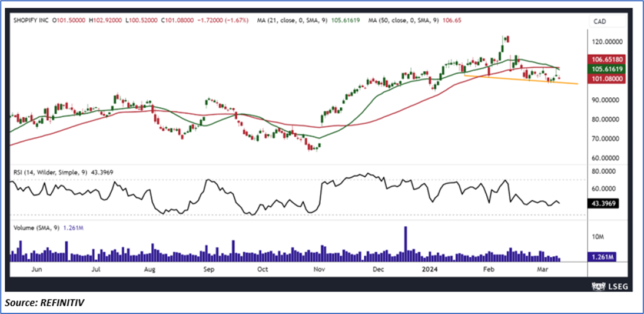The width and height of the screenshot is (644, 314).
Task: Click the 120.00000 price axis label
Action: pos(609,41)
